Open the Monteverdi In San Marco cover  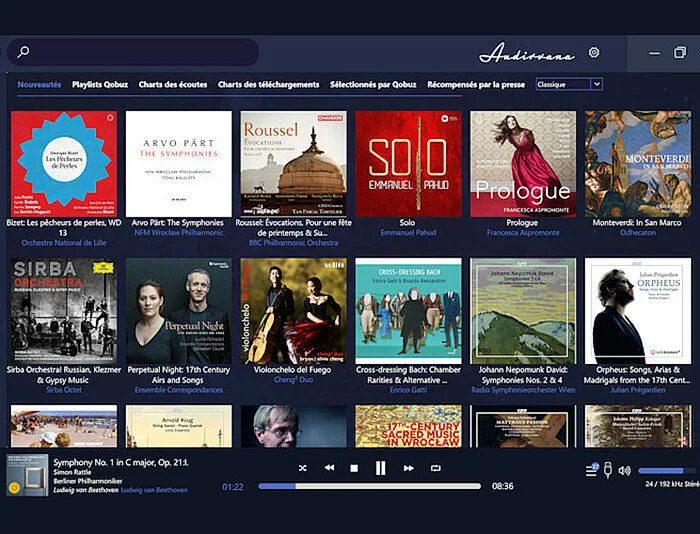point(638,164)
